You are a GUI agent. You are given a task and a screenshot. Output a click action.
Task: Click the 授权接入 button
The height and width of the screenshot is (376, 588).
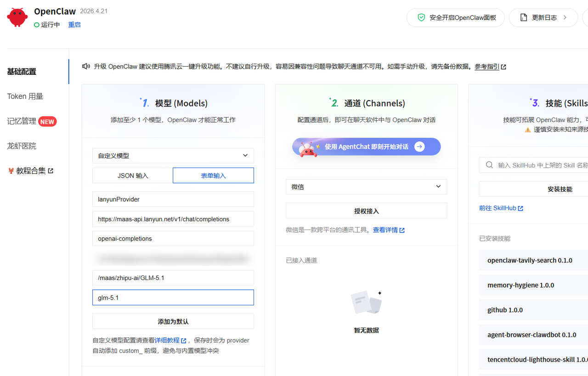click(366, 211)
